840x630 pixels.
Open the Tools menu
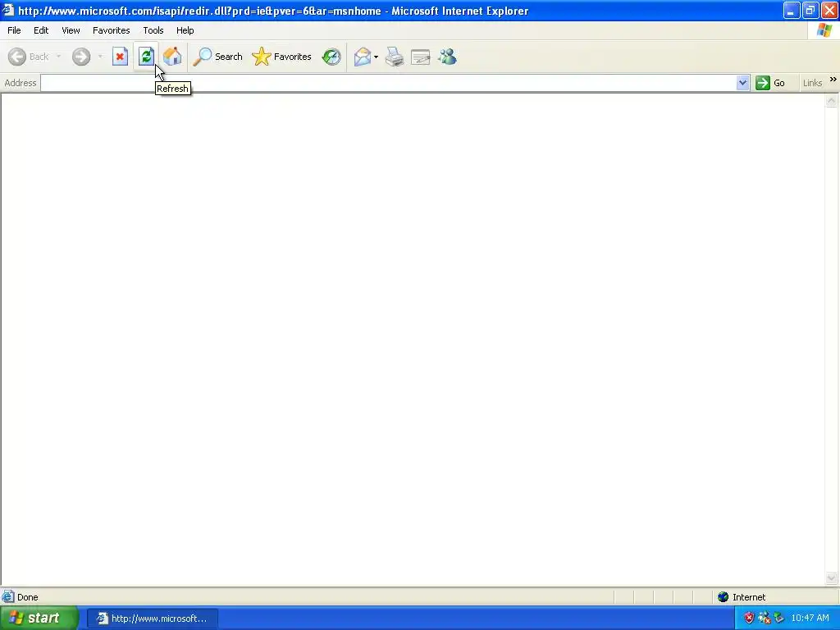153,30
